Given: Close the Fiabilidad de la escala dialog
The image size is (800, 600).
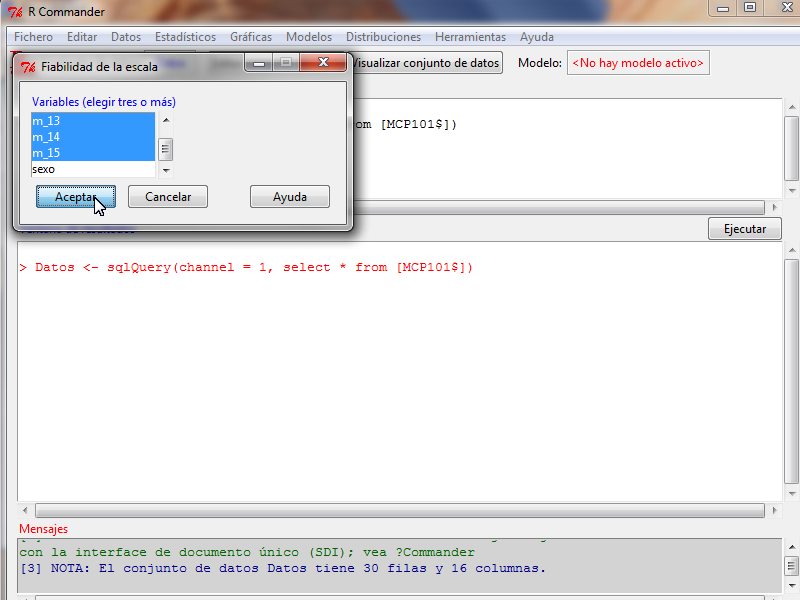Looking at the screenshot, I should [323, 64].
